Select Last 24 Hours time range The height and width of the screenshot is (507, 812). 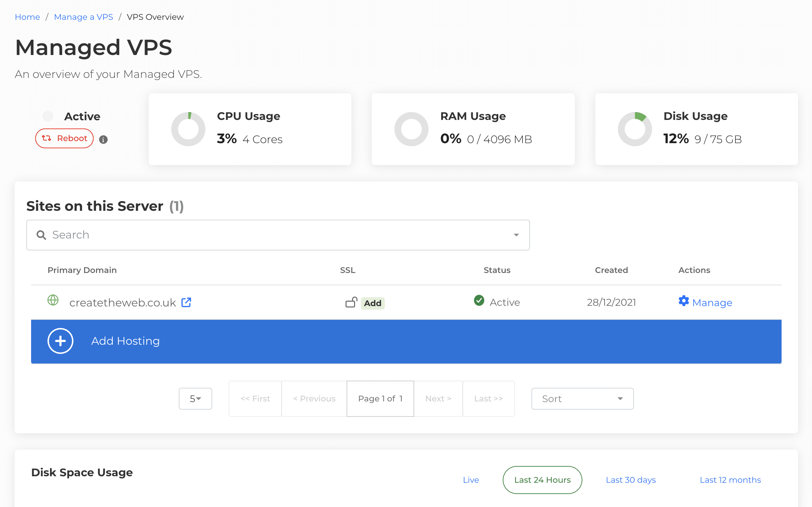point(542,480)
